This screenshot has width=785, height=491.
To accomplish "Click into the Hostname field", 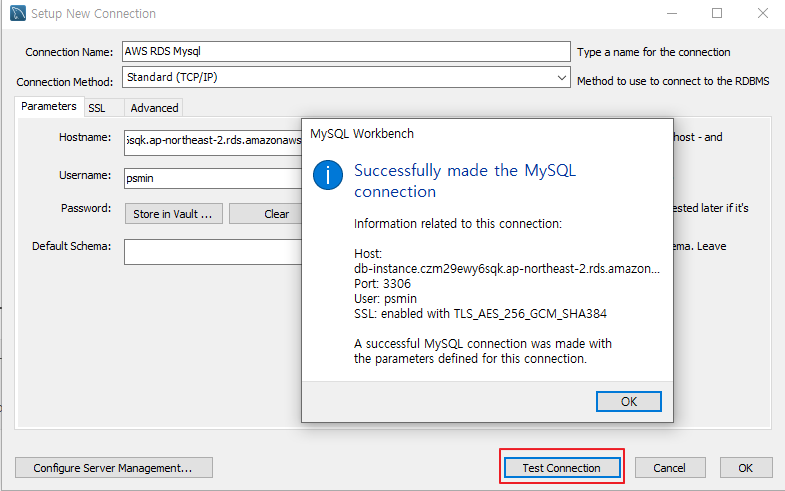I will [x=213, y=143].
